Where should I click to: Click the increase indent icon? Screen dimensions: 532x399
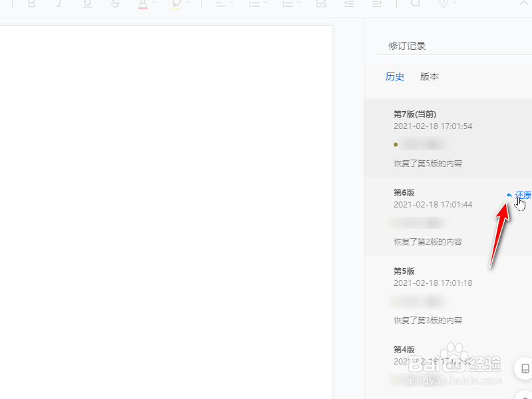[x=377, y=5]
